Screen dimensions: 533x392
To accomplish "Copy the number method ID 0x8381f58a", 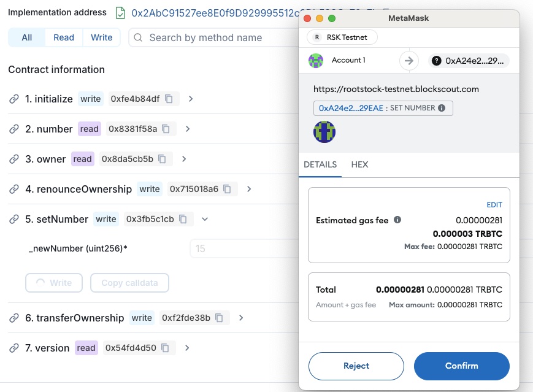I will (167, 129).
